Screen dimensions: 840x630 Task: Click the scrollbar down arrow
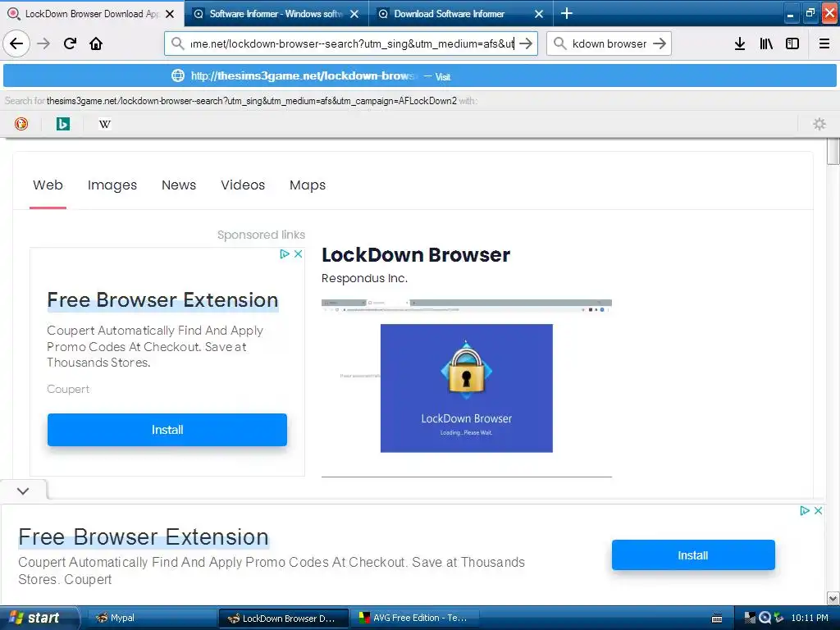click(x=833, y=598)
